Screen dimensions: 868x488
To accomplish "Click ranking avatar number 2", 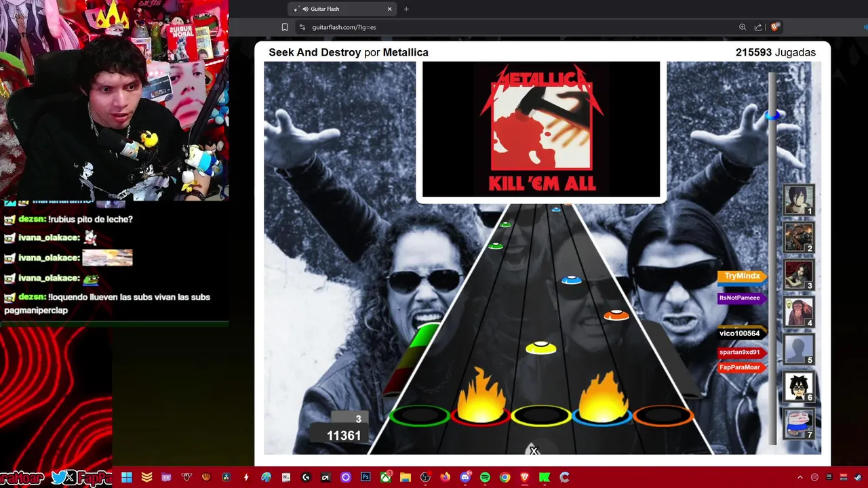I will click(799, 237).
